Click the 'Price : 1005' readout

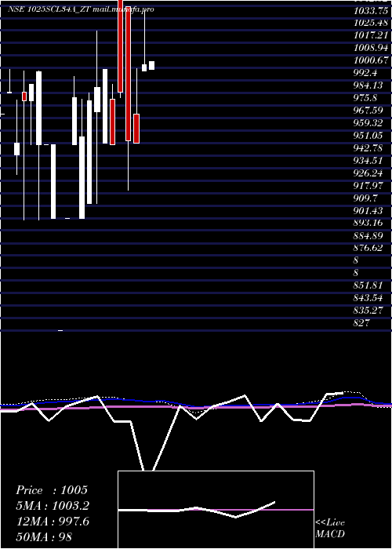coord(52,490)
